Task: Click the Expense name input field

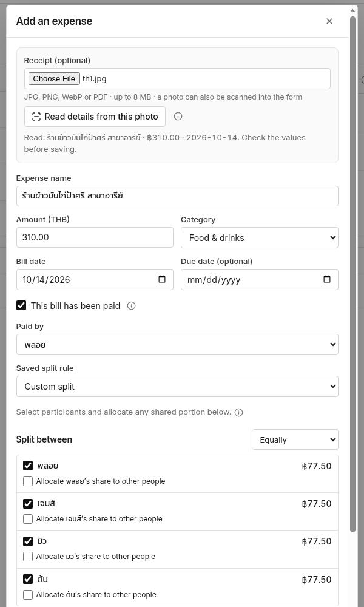Action: (177, 196)
